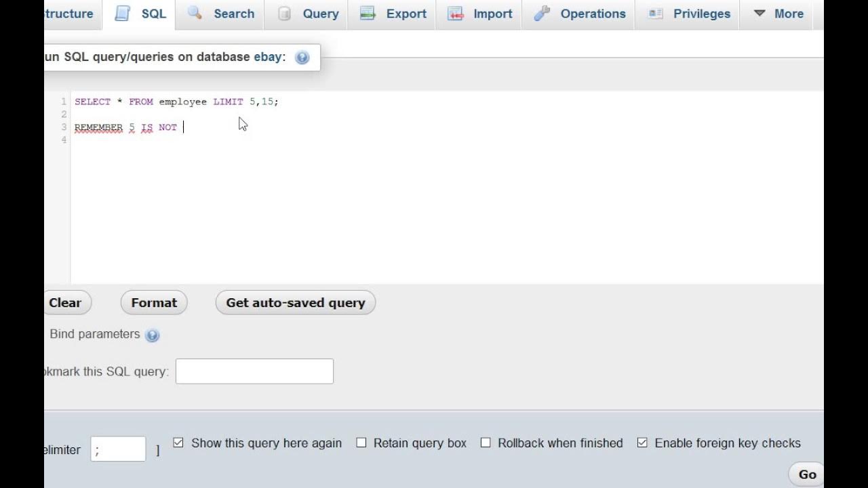Click the Search magnifier icon
868x488 pixels.
tap(195, 14)
